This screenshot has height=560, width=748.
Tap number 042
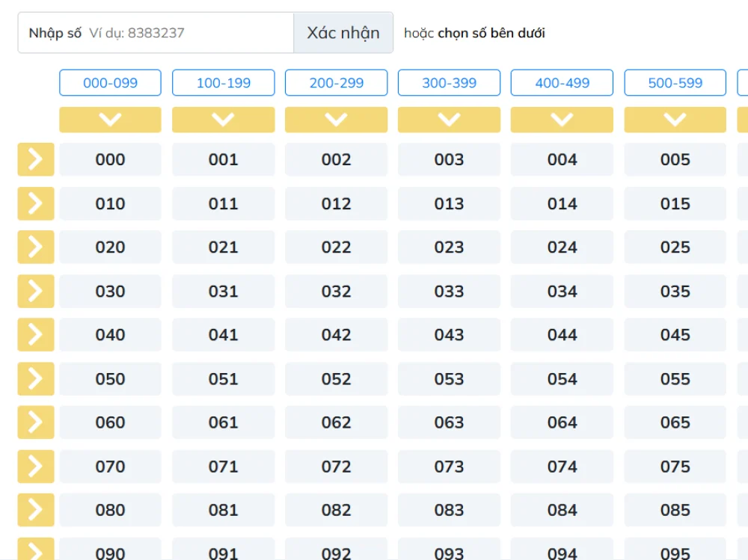click(x=337, y=335)
